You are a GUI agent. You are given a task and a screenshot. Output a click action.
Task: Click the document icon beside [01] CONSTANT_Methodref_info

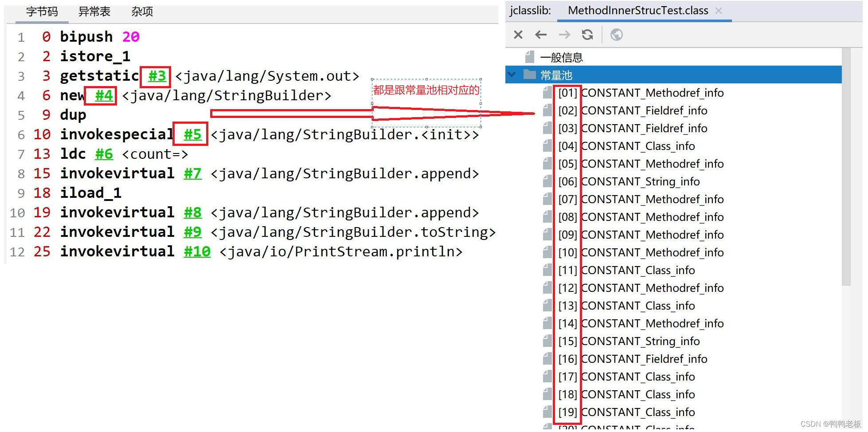tap(547, 93)
